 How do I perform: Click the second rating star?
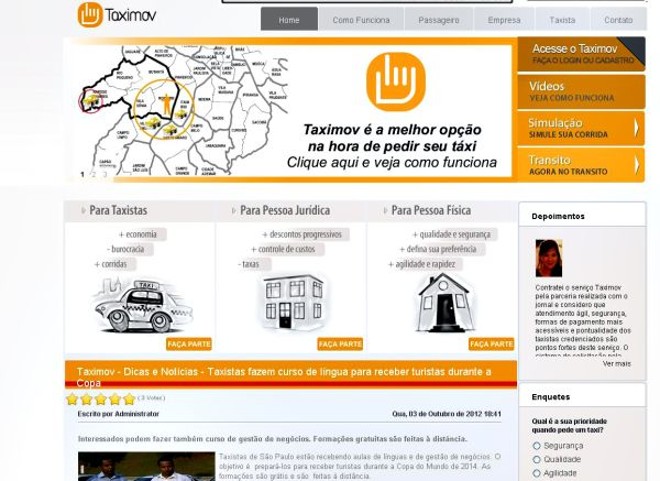(x=87, y=399)
